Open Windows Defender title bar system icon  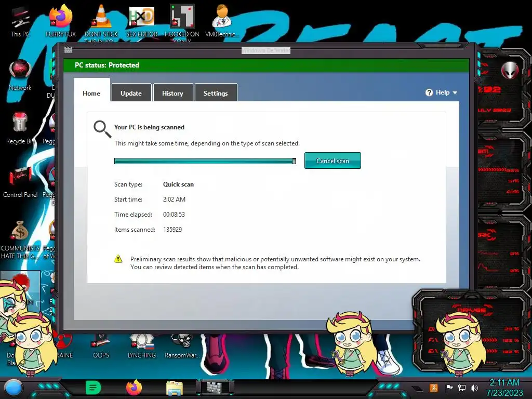68,50
